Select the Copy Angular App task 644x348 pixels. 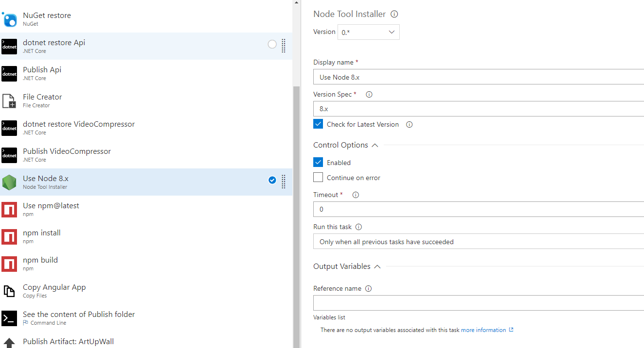[146, 291]
